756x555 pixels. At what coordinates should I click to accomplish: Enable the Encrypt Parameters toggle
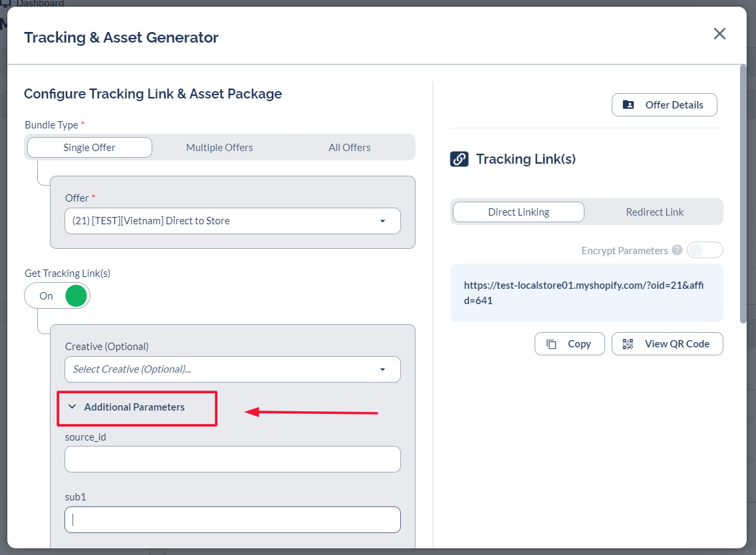click(x=704, y=250)
